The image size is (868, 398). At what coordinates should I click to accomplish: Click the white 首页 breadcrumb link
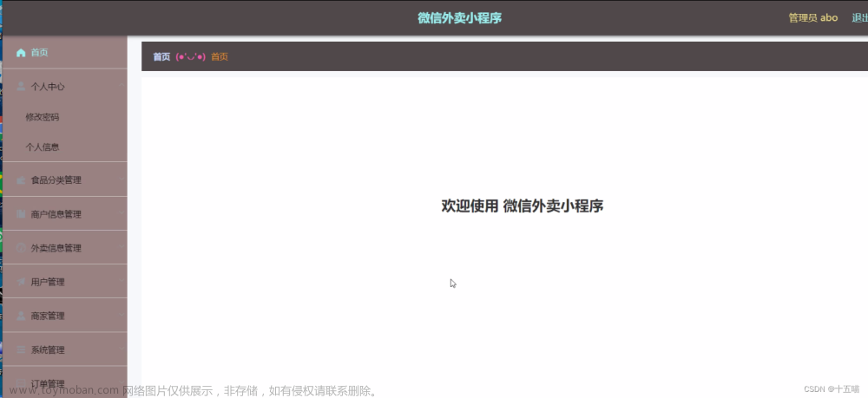click(x=161, y=57)
